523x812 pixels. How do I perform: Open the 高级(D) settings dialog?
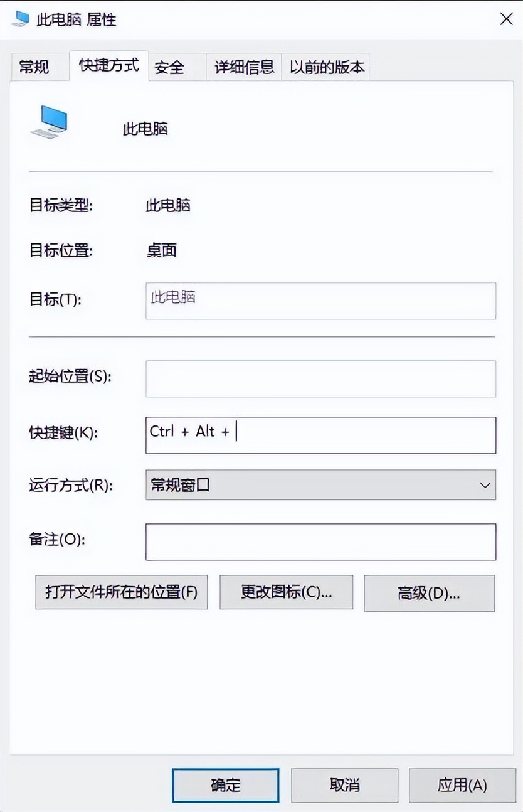pyautogui.click(x=429, y=592)
